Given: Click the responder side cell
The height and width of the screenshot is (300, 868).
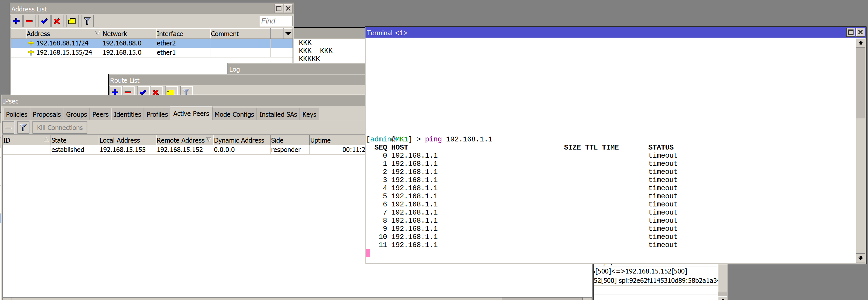Looking at the screenshot, I should [x=290, y=150].
